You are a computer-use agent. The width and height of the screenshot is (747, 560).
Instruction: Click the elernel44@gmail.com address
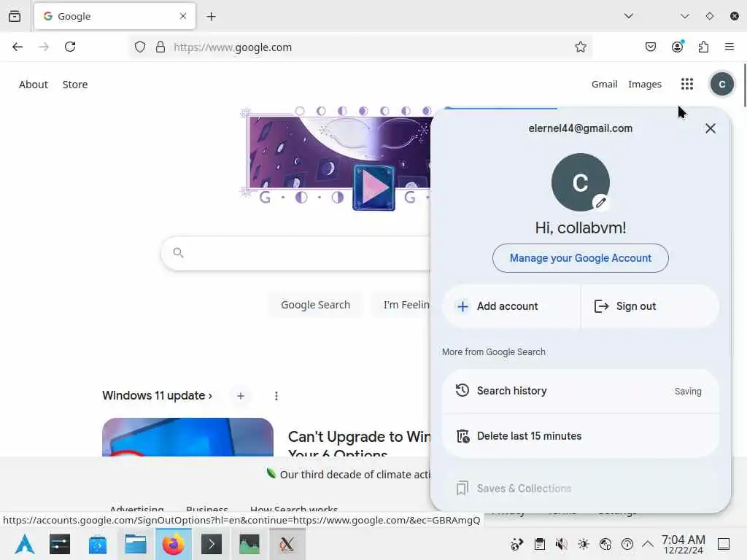coord(580,128)
